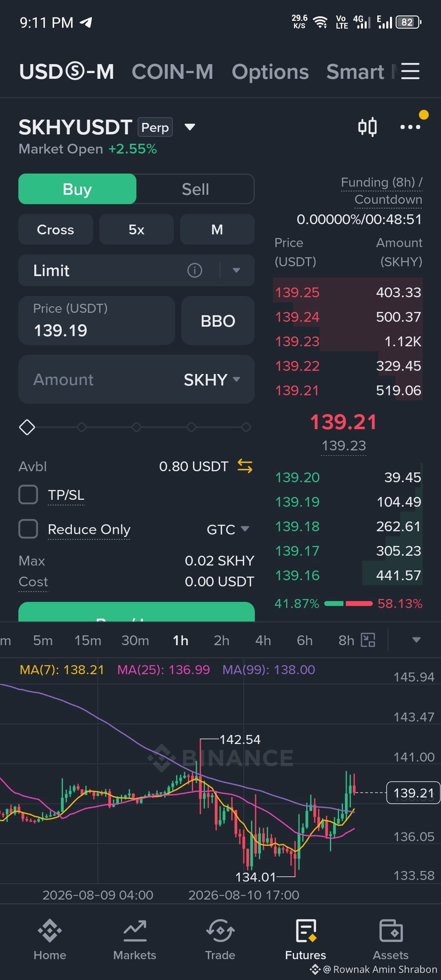The width and height of the screenshot is (441, 980).
Task: Tap the BBO button
Action: tap(218, 321)
